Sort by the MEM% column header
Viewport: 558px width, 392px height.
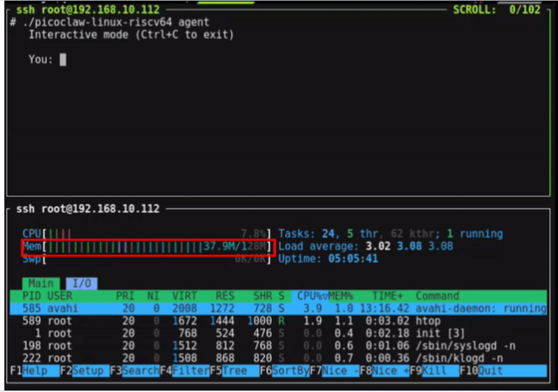(x=341, y=296)
